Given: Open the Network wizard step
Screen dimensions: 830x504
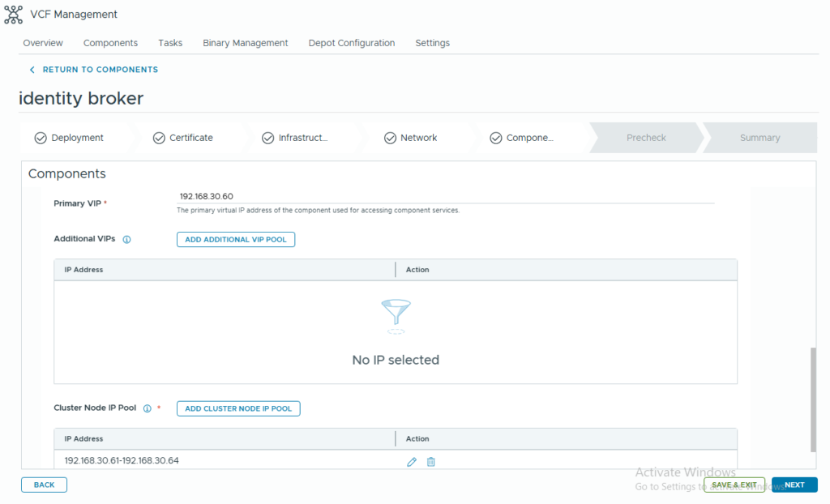Looking at the screenshot, I should (x=410, y=138).
